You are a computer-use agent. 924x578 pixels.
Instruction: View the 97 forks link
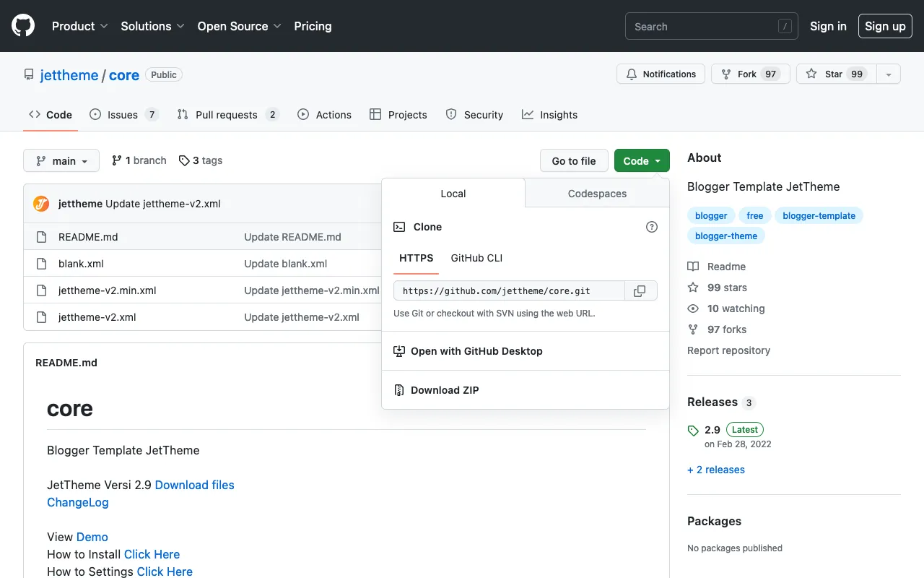coord(717,329)
